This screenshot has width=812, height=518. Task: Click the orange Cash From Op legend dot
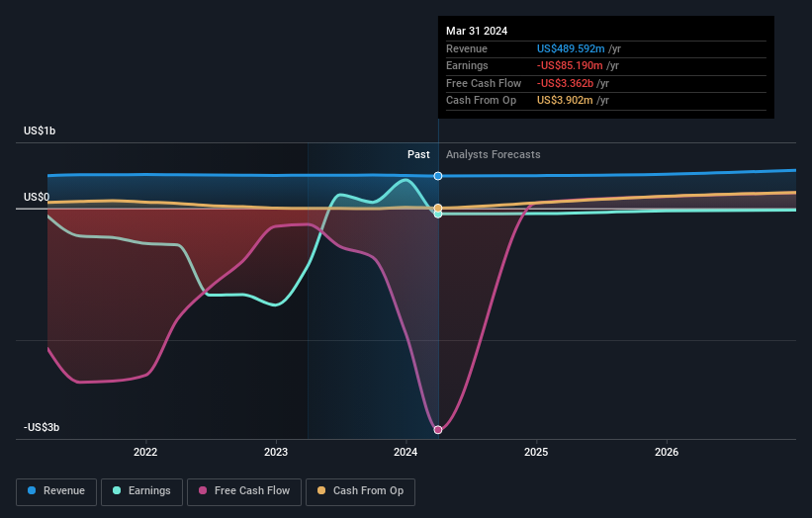pyautogui.click(x=321, y=490)
